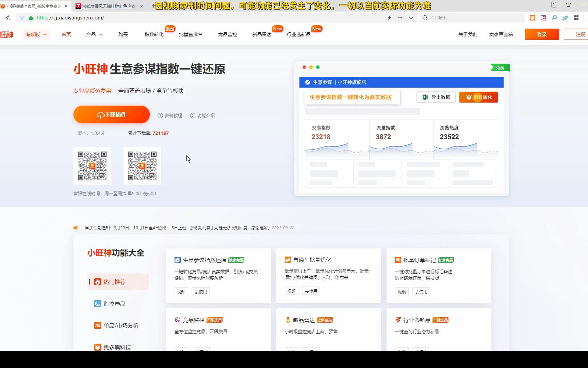The width and height of the screenshot is (588, 368).
Task: Click the holiday notice speaker icon
Action: [76, 228]
